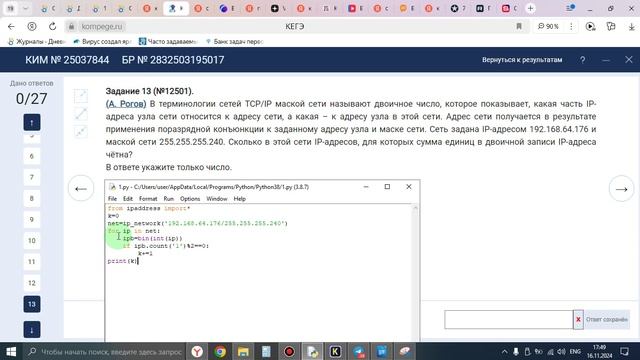This screenshot has height=360, width=640.
Task: Bookmark this page with the bookmark icon
Action: point(519,27)
